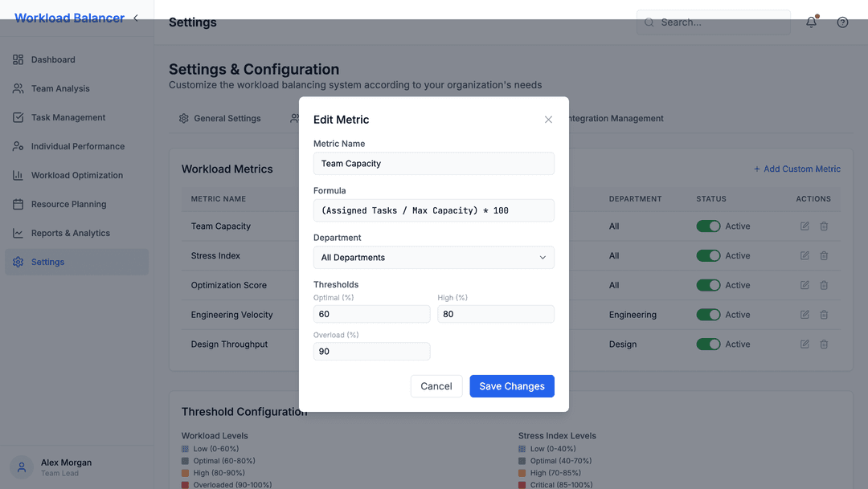Turn off the Team Capacity active toggle
Screen dimensions: 868x489
coord(708,226)
